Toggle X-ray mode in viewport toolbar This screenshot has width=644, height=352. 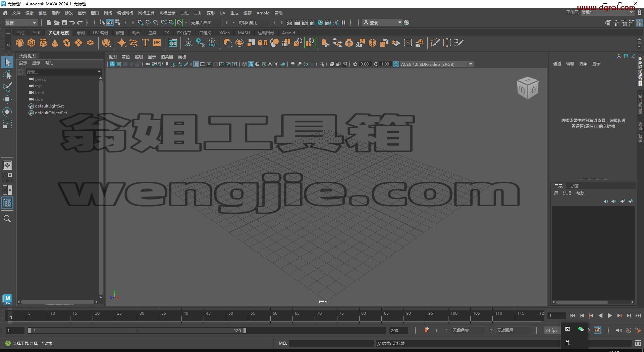tap(332, 64)
